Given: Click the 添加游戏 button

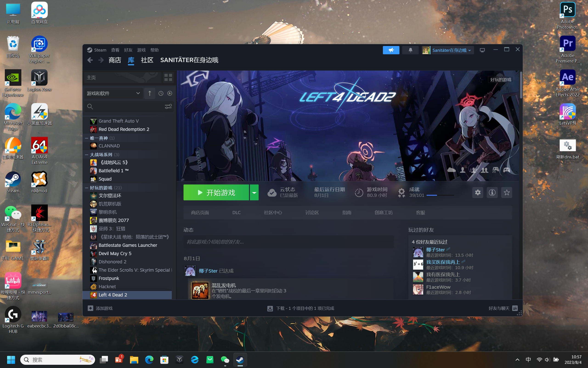Looking at the screenshot, I should click(x=100, y=308).
